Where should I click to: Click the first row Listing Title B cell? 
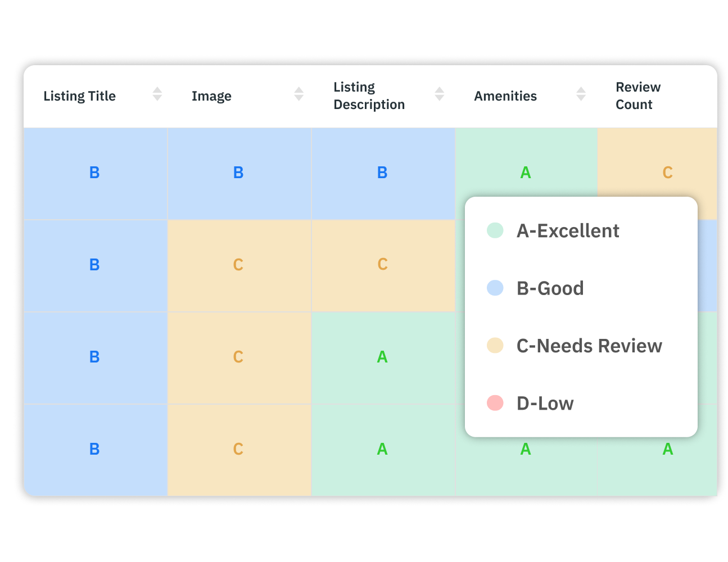(96, 174)
